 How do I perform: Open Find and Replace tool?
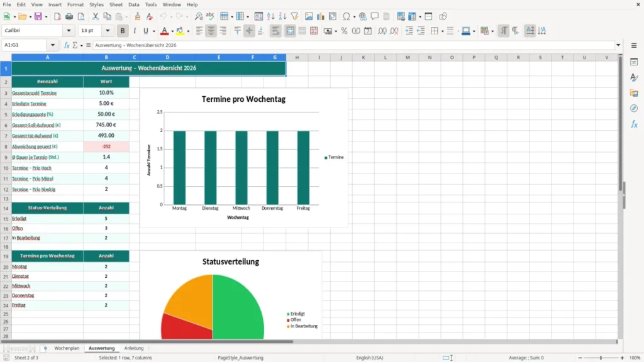pos(198,16)
